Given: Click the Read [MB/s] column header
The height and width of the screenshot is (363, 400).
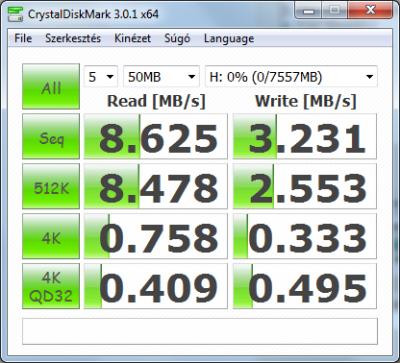Looking at the screenshot, I should tap(156, 101).
